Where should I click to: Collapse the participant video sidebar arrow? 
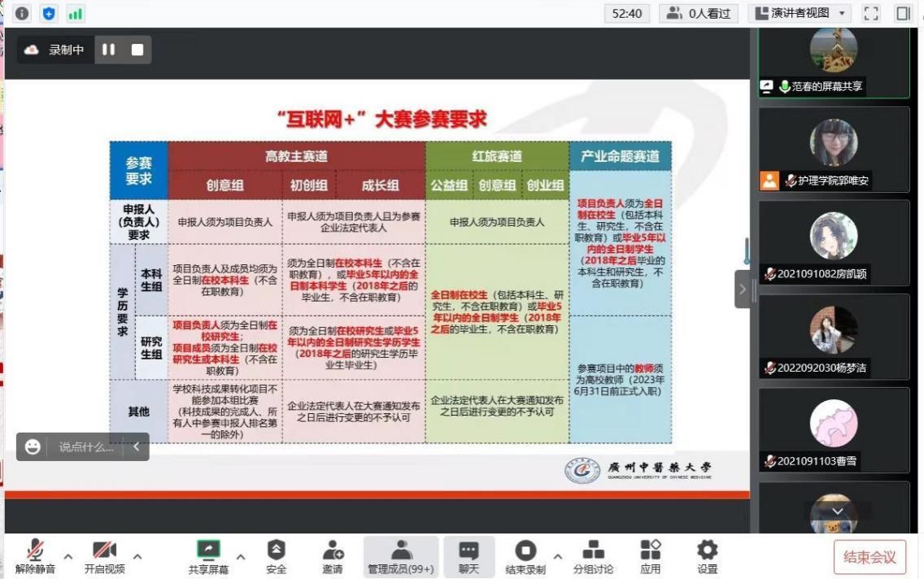[x=742, y=289]
